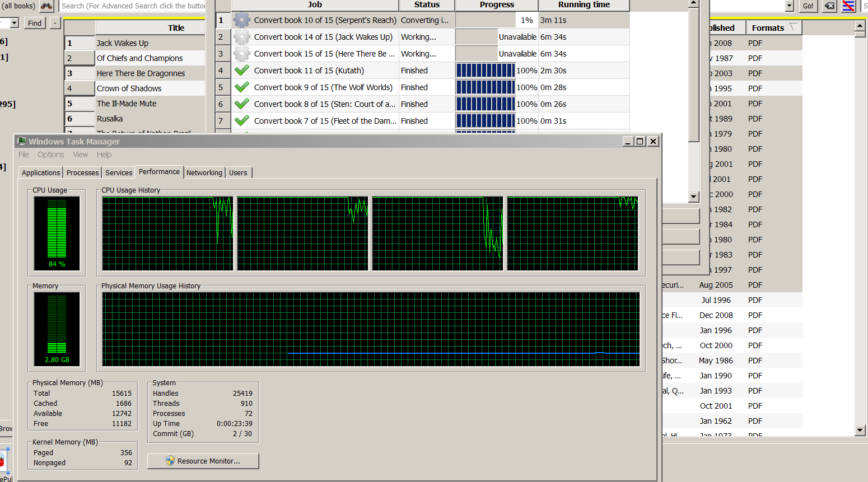Click the jobs list scrollbar down arrow
868x482 pixels.
coord(694,196)
